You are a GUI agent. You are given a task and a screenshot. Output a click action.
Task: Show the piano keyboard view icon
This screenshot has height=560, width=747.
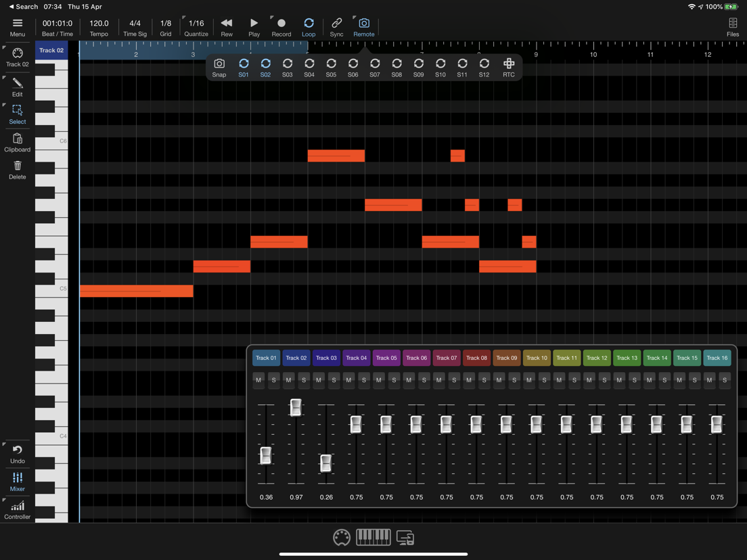coord(373,537)
